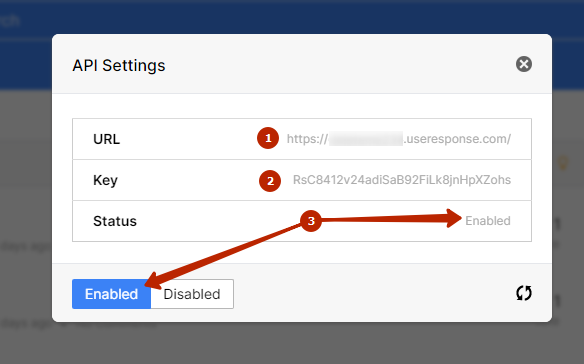Click red badge number 2 beside Key

(270, 181)
